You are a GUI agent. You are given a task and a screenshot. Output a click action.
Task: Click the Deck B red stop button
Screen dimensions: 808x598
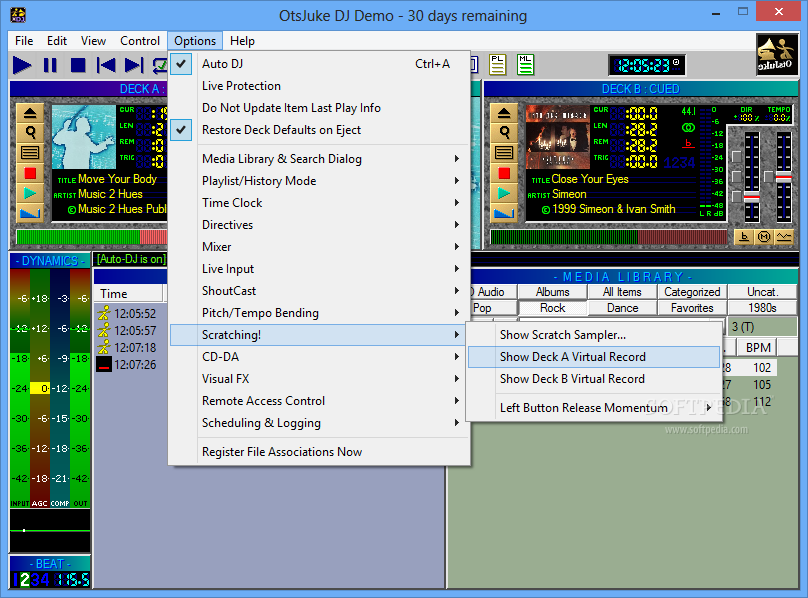(504, 173)
